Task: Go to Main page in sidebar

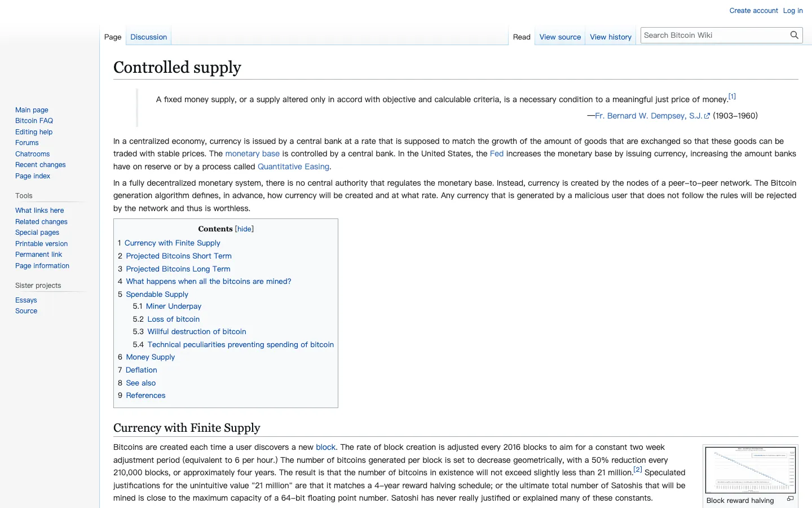Action: tap(32, 110)
